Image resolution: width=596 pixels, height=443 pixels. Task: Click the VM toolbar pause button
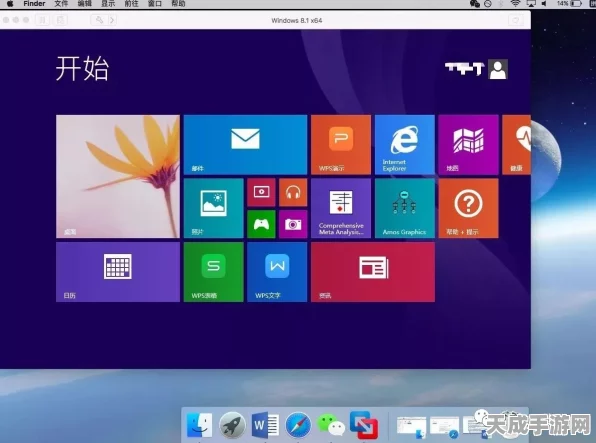[x=43, y=20]
